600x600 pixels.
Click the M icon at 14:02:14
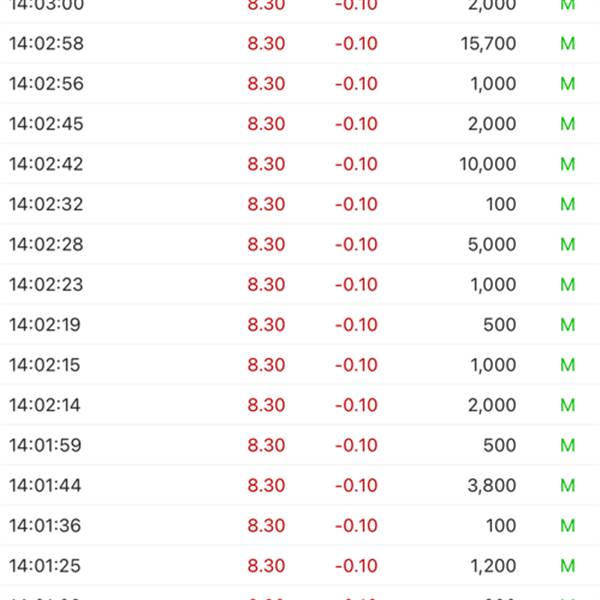[x=567, y=405]
